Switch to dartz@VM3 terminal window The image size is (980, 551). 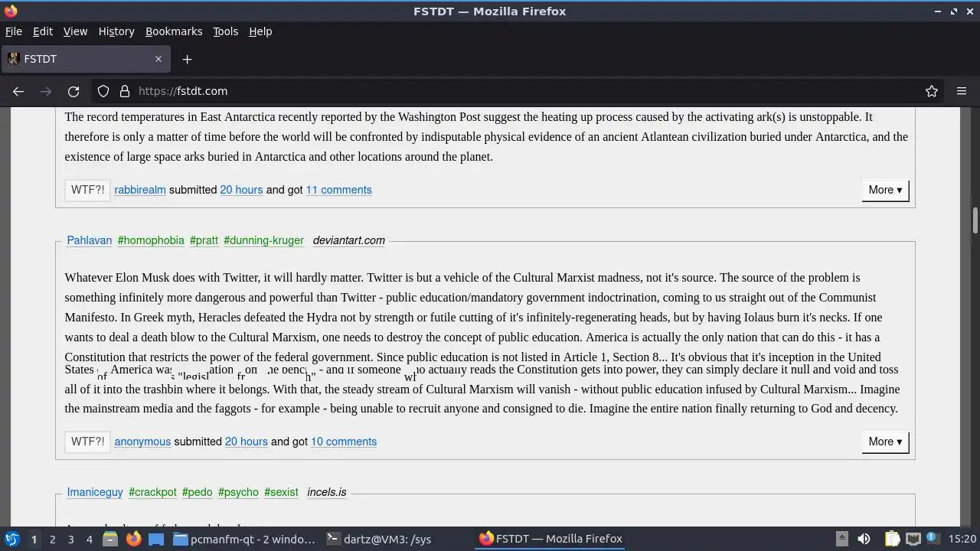coord(397,539)
